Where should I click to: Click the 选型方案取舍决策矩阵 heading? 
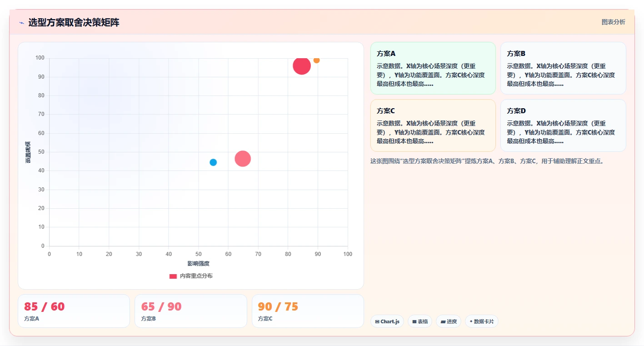[x=74, y=23]
